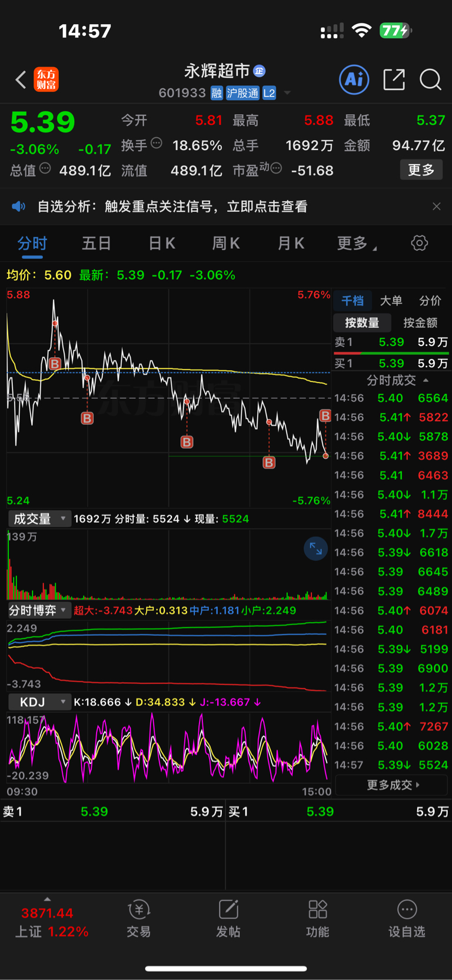The image size is (452, 980).
Task: Open the 成交量 indicator dropdown
Action: point(39,519)
